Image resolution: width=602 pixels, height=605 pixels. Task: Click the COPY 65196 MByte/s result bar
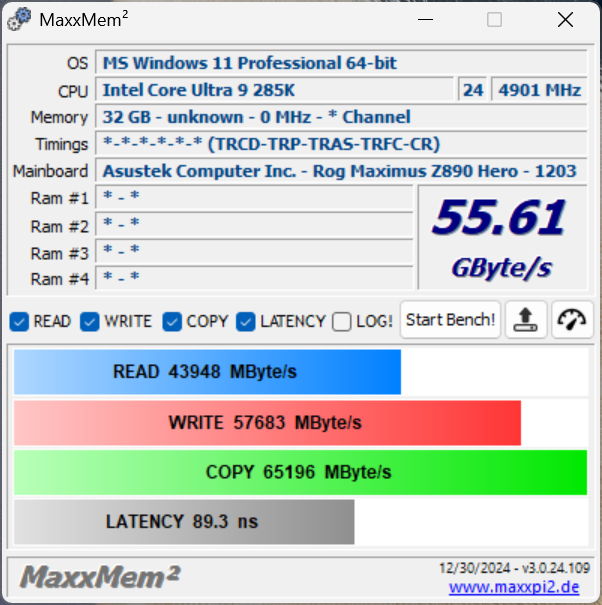point(300,472)
